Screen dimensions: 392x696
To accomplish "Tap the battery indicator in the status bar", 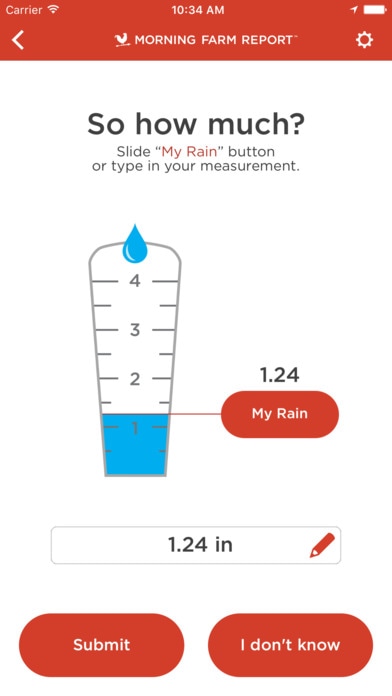I will [x=375, y=10].
